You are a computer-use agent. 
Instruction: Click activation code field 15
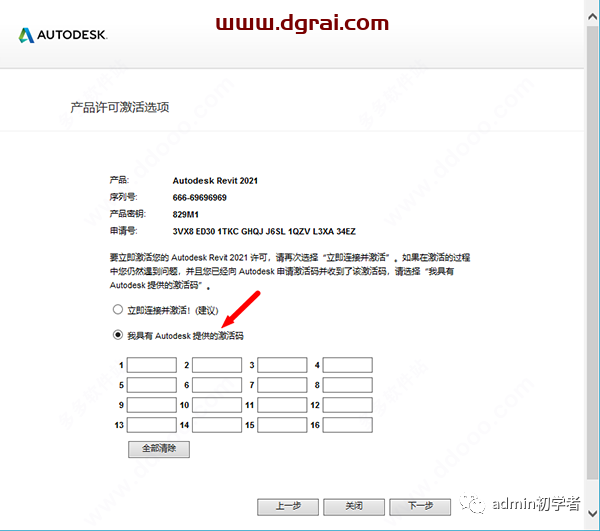pos(282,425)
